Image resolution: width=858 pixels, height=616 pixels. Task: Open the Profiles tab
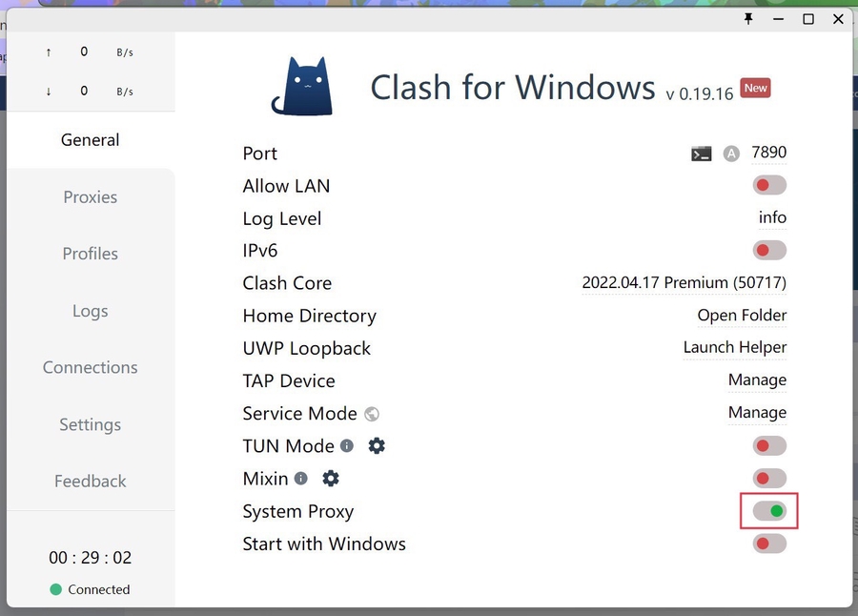point(91,254)
